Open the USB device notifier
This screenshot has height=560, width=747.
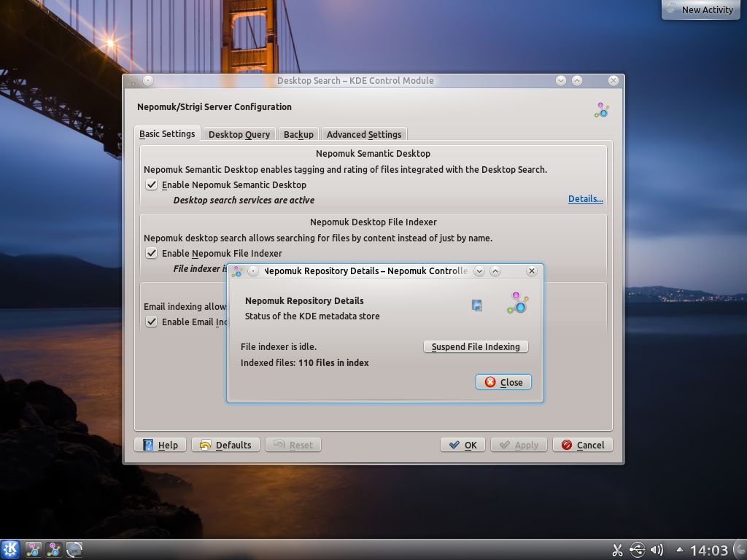pos(637,550)
